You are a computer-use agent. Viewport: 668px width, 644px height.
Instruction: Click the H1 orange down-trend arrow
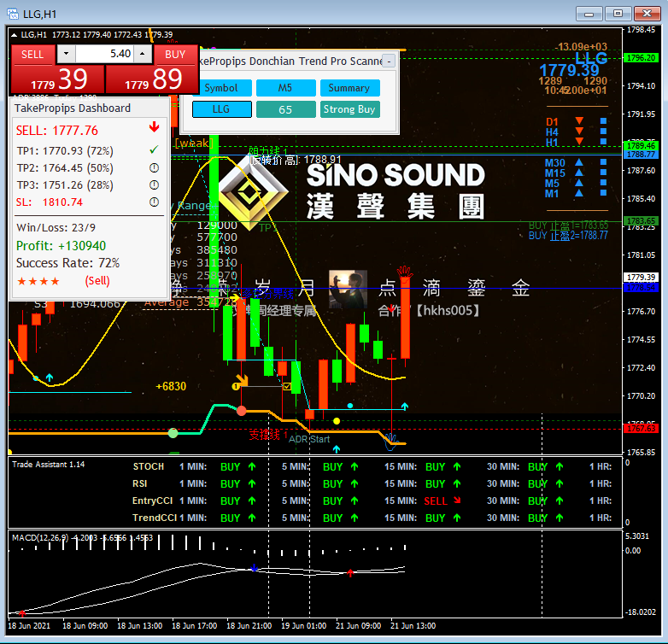pyautogui.click(x=579, y=142)
